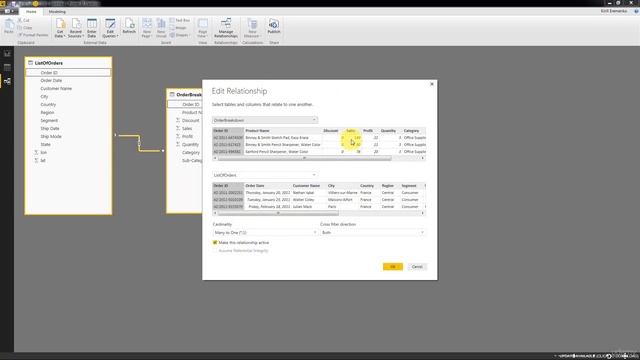Open the ListOfOrders table dropdown

[265, 175]
